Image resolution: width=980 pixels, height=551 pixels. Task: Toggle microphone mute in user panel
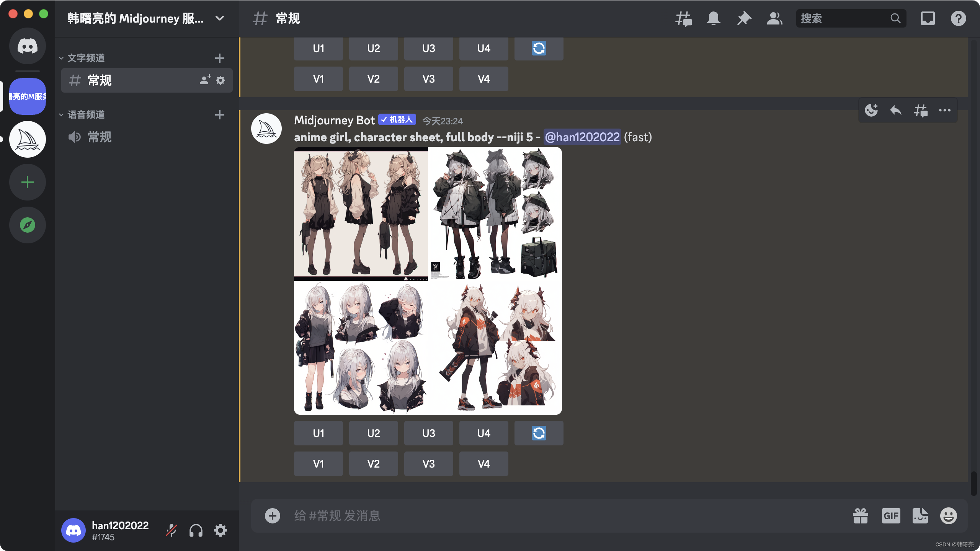[x=171, y=531]
